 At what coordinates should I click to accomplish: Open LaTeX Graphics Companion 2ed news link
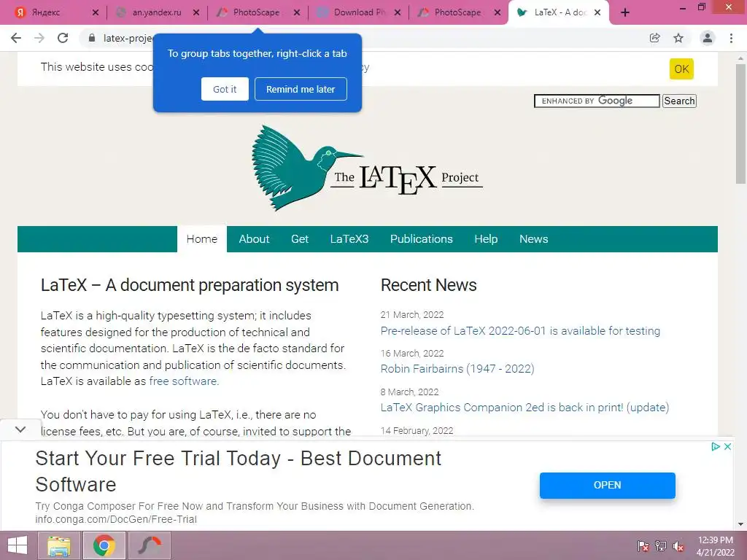pyautogui.click(x=525, y=408)
